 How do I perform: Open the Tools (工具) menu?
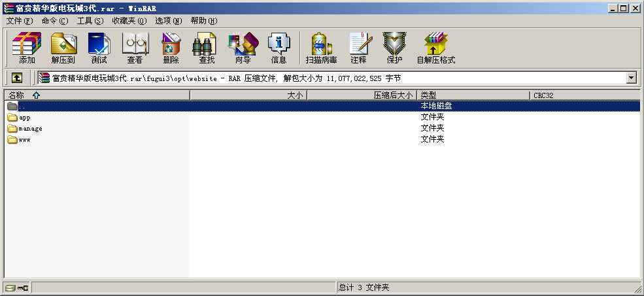pyautogui.click(x=90, y=20)
